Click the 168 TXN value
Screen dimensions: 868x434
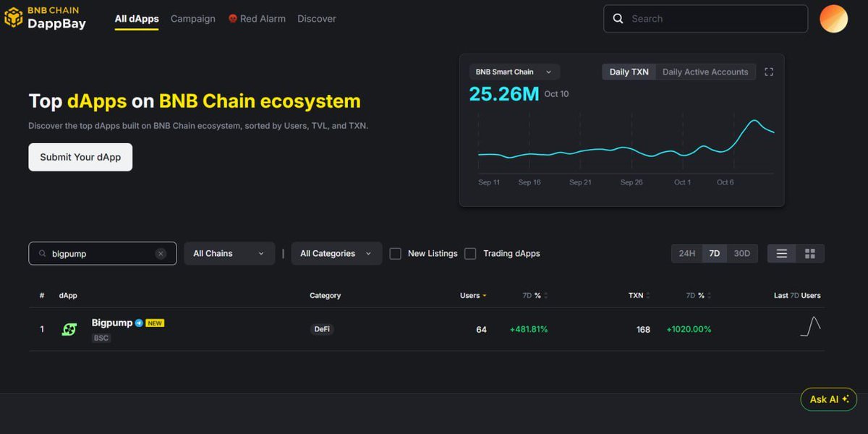coord(643,330)
